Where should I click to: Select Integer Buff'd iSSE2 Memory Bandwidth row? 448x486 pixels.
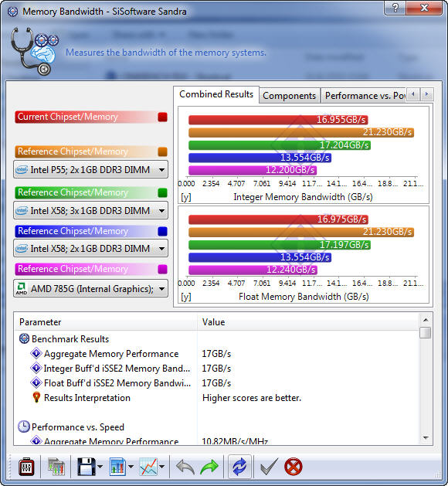217,369
